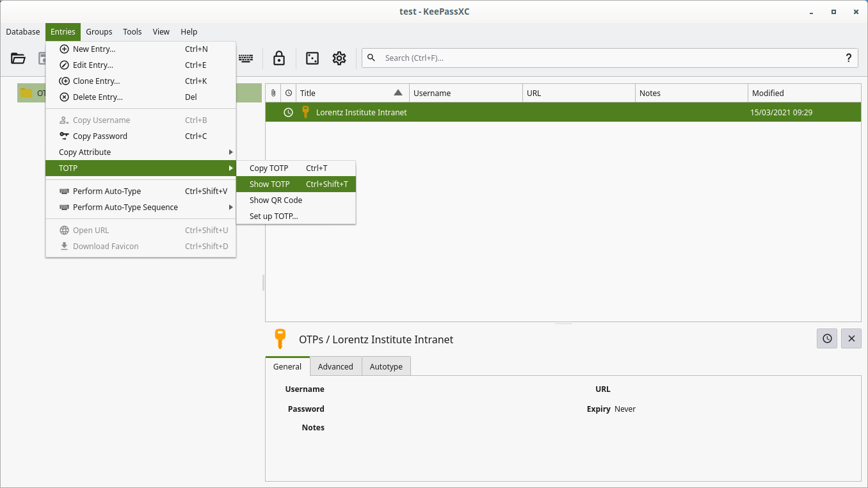868x488 pixels.
Task: Open the password generator dice icon
Action: 312,58
